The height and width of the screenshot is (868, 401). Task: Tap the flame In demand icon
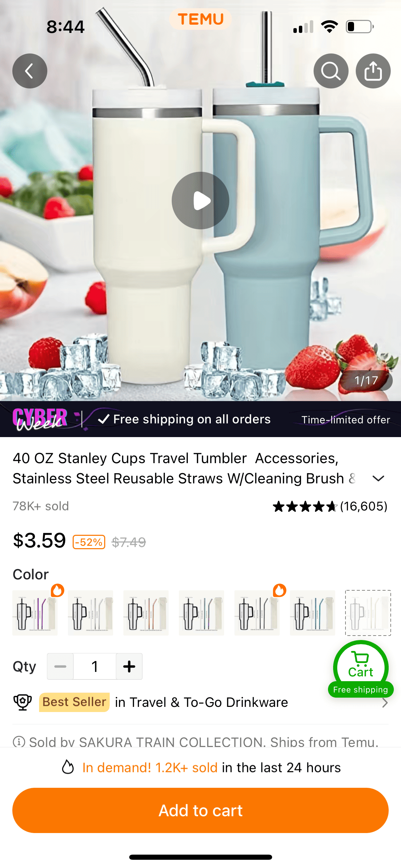(68, 767)
